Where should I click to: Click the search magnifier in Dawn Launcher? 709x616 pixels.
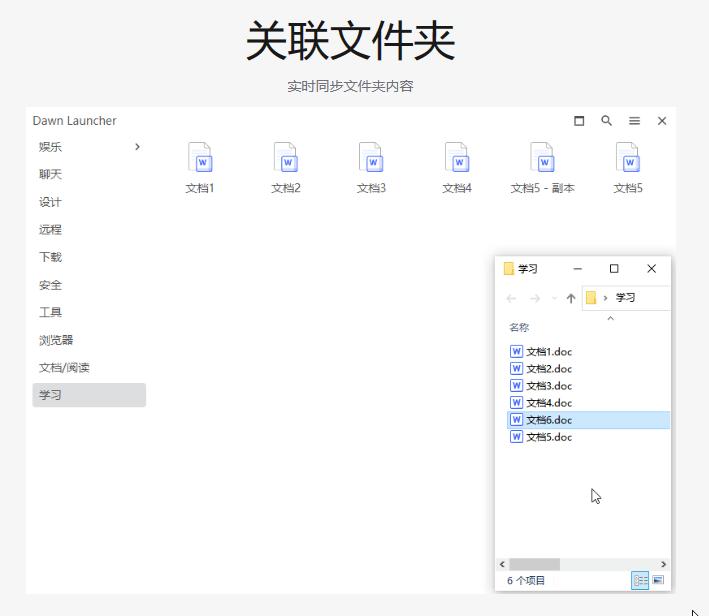click(x=607, y=121)
